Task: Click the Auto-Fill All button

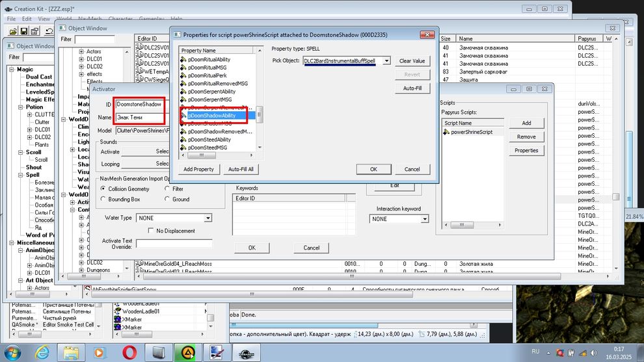Action: coord(241,169)
